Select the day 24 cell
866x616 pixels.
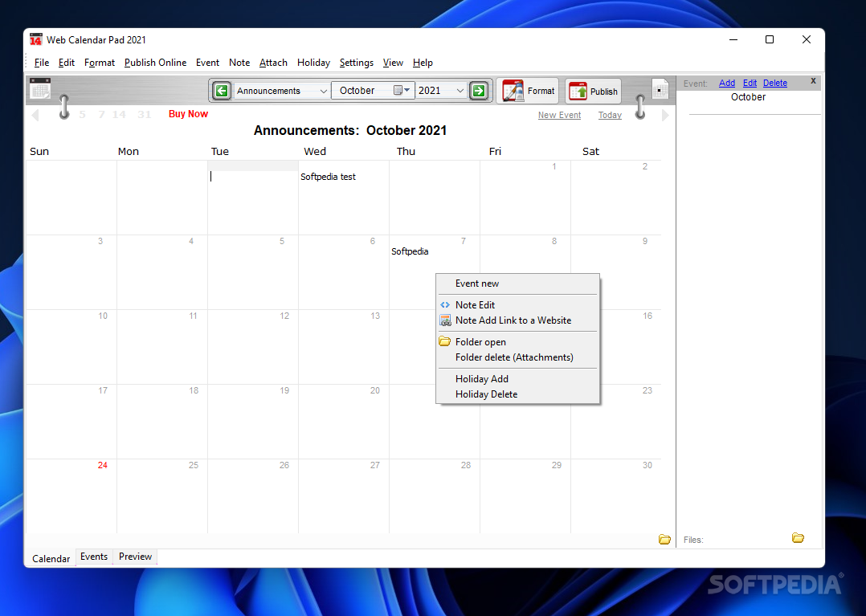pyautogui.click(x=71, y=496)
